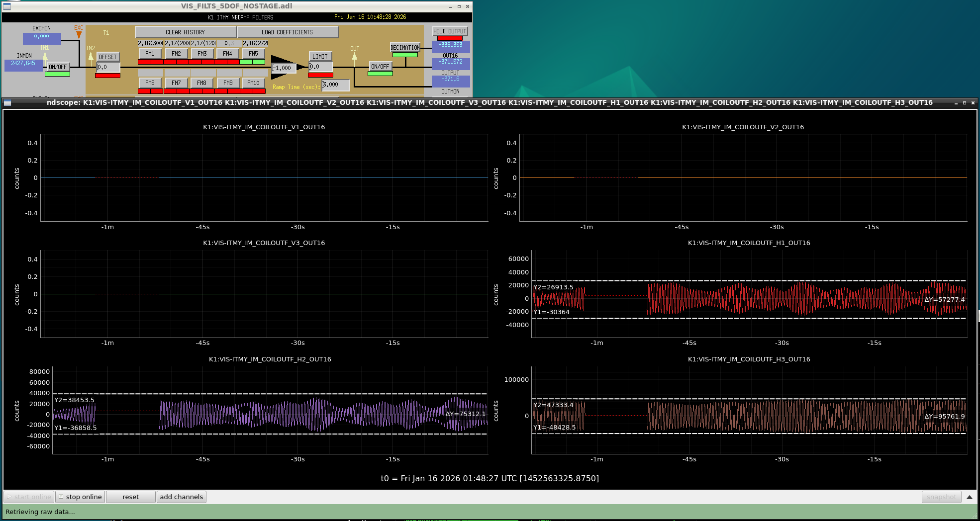Image resolution: width=980 pixels, height=521 pixels.
Task: Click the IN2 test point arrow
Action: (x=91, y=57)
